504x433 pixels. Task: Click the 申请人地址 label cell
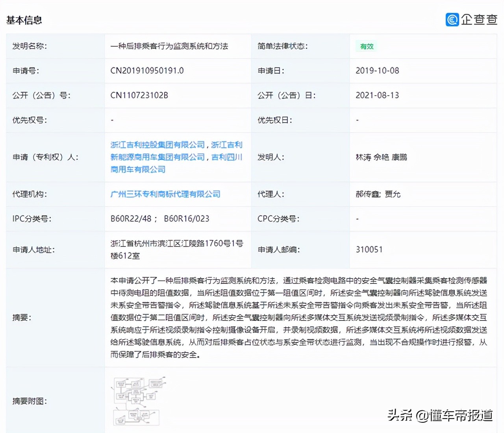click(x=56, y=250)
